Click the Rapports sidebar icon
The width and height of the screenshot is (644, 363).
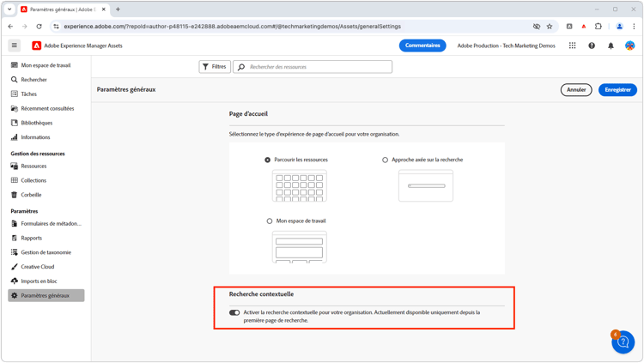click(x=15, y=238)
